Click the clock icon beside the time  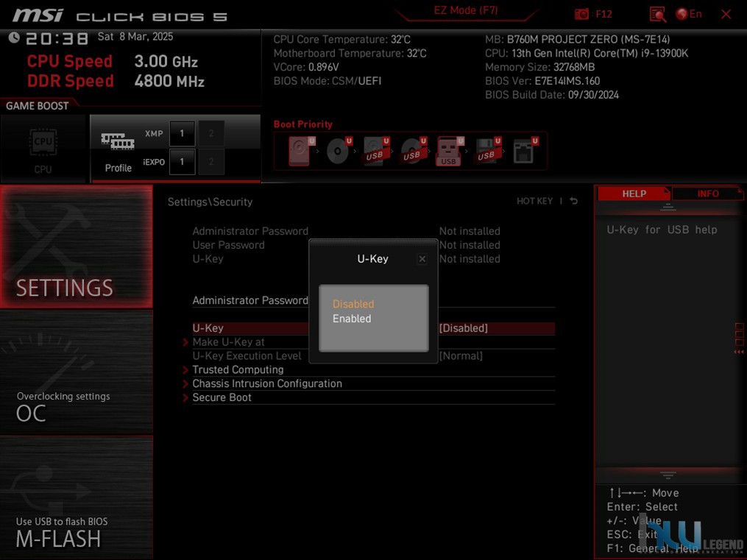[14, 37]
